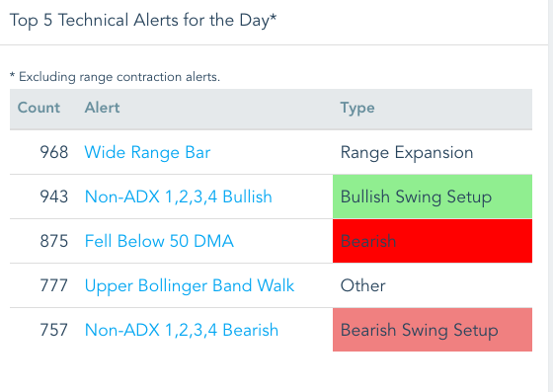Viewport: 553px width, 392px height.
Task: Open the Wide Range Bar alert link
Action: click(x=147, y=153)
